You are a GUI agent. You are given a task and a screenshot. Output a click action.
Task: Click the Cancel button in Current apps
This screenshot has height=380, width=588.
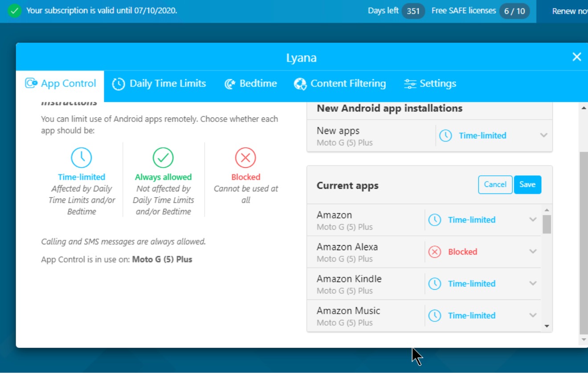[x=495, y=185]
